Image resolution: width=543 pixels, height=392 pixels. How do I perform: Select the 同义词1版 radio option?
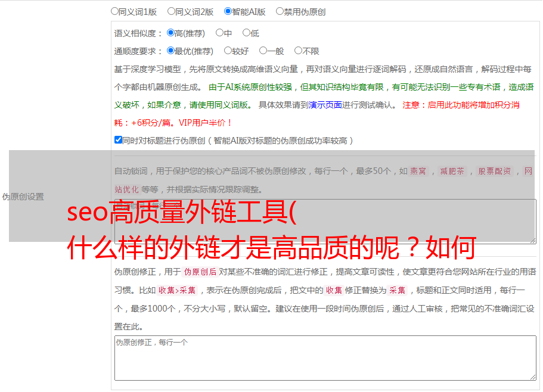tap(114, 11)
